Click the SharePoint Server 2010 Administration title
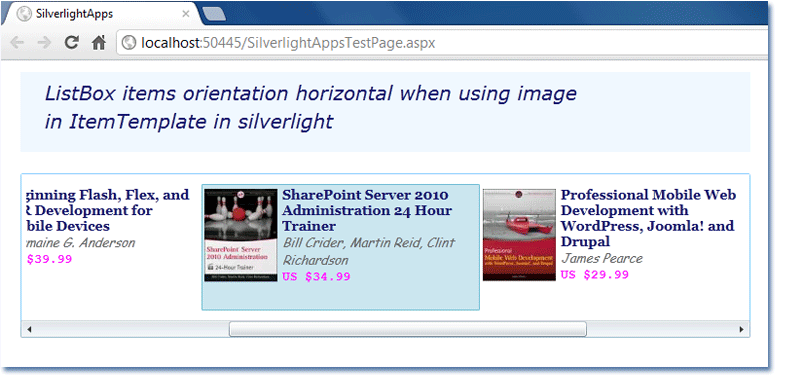The height and width of the screenshot is (376, 788). tap(367, 210)
